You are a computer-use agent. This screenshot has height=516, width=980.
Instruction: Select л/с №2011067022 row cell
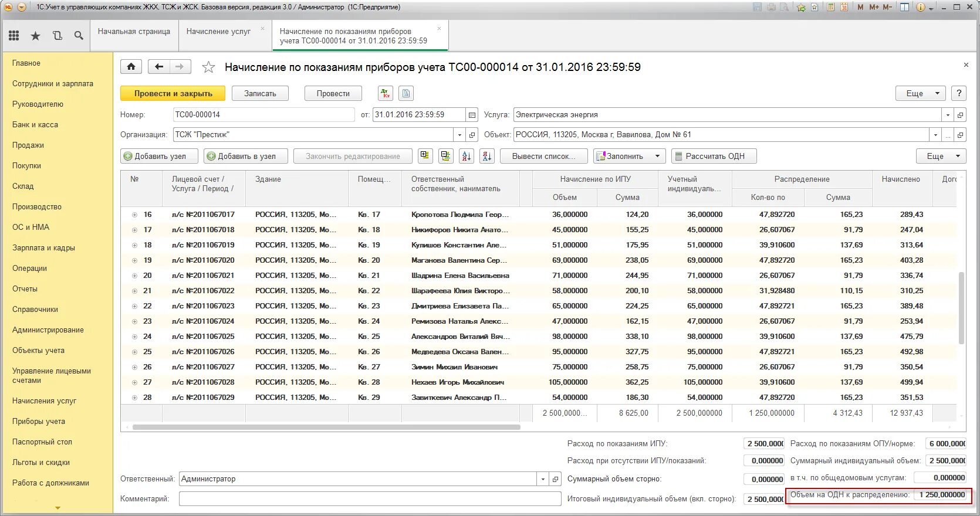point(203,291)
